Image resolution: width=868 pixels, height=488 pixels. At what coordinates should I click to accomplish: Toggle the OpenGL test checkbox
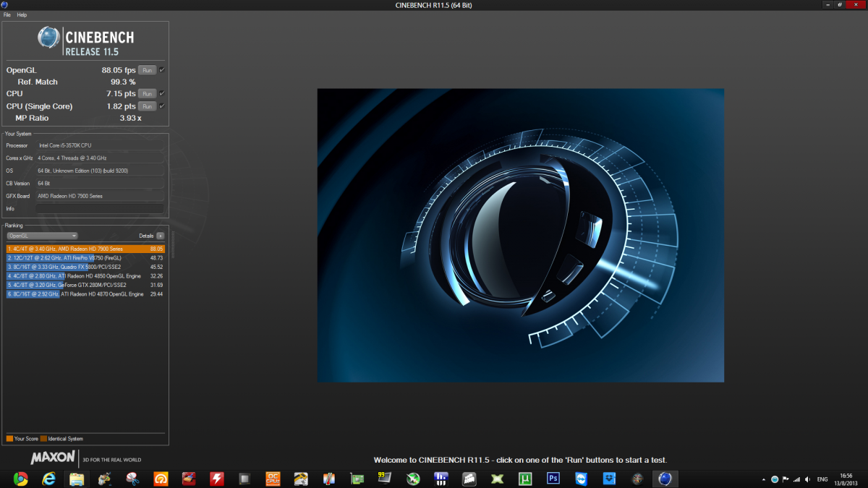pyautogui.click(x=162, y=70)
